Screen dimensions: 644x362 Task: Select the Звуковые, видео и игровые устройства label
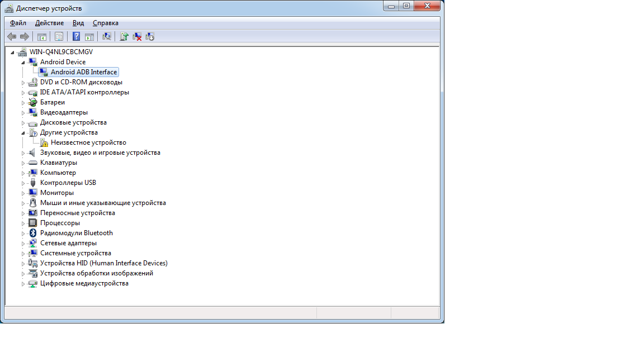(100, 153)
